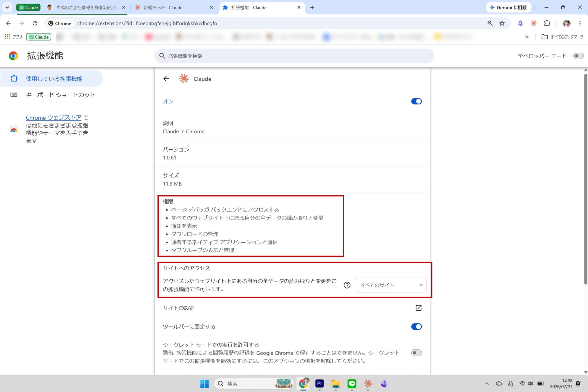Click the version value 1.0.81

(169, 157)
